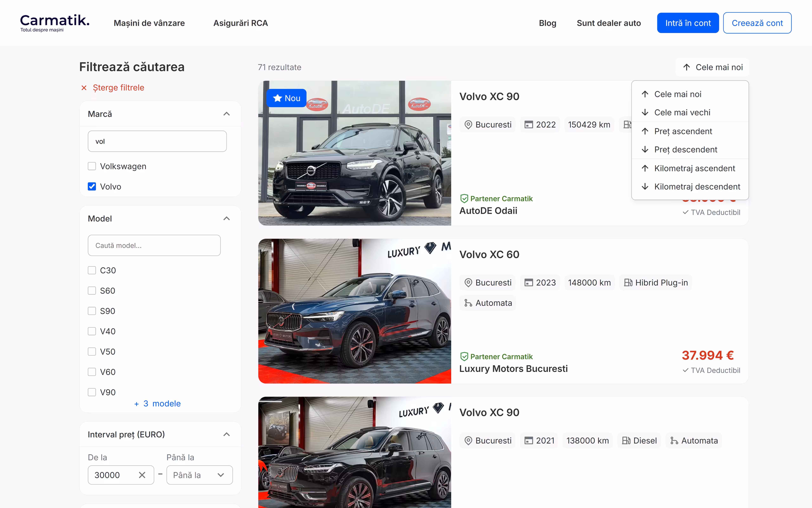Click the 37.994 € price

coord(708,355)
